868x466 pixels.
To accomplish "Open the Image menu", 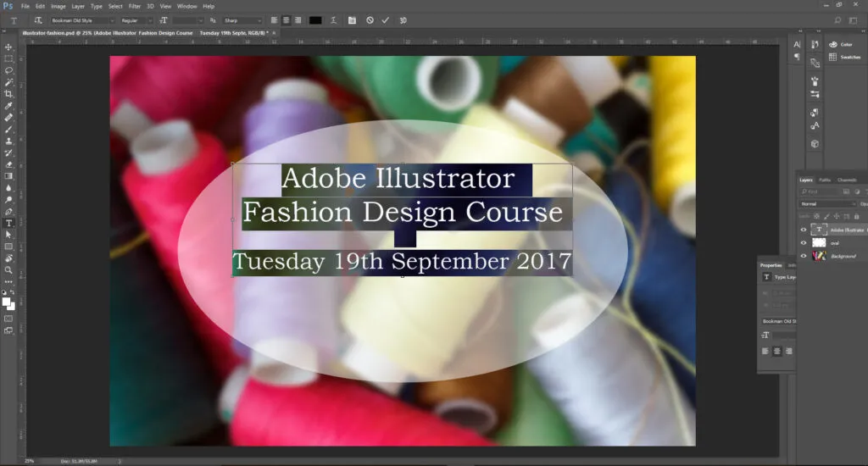I will (58, 6).
